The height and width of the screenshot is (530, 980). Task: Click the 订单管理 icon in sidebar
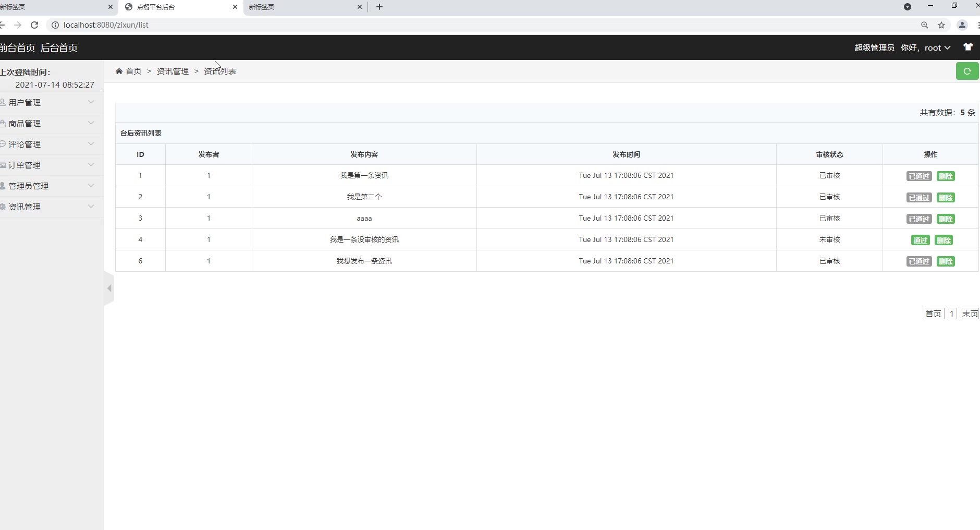(3, 165)
